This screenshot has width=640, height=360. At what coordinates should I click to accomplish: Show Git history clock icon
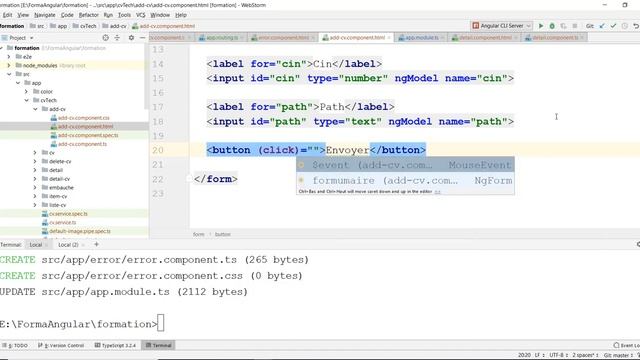(624, 26)
